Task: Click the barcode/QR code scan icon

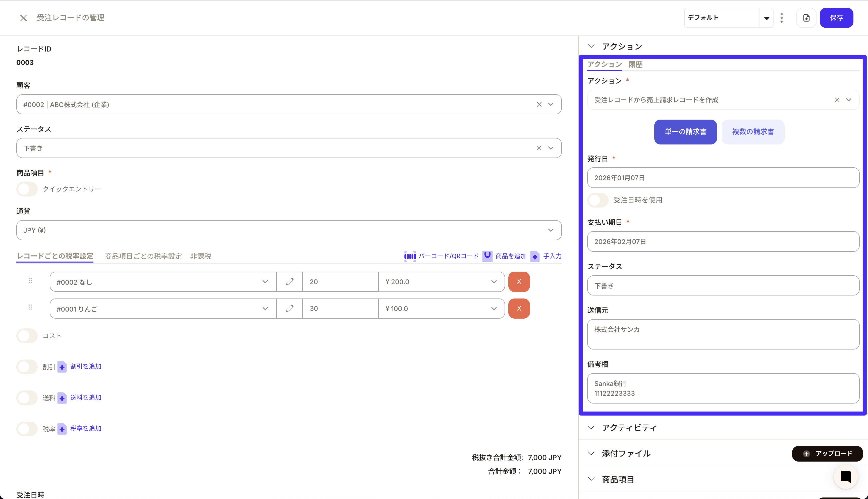Action: pyautogui.click(x=410, y=256)
